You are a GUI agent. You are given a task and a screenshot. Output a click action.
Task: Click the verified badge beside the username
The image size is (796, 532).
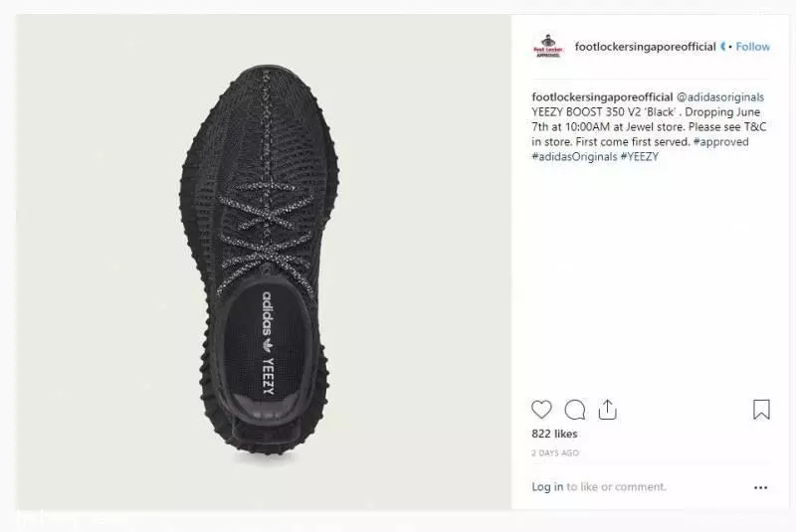point(722,47)
